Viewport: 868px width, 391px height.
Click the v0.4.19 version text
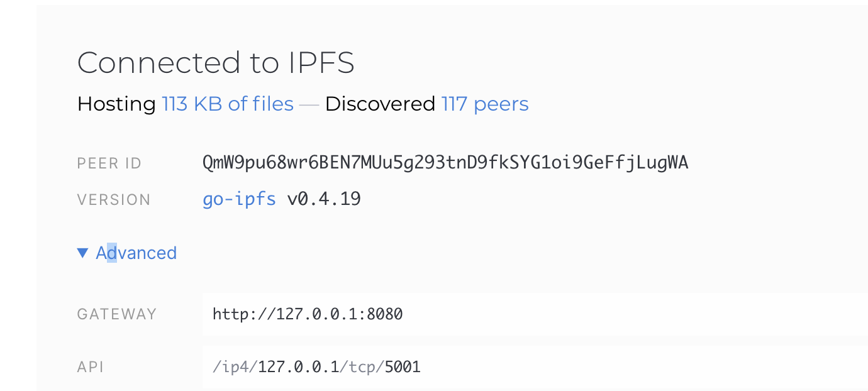coord(324,199)
